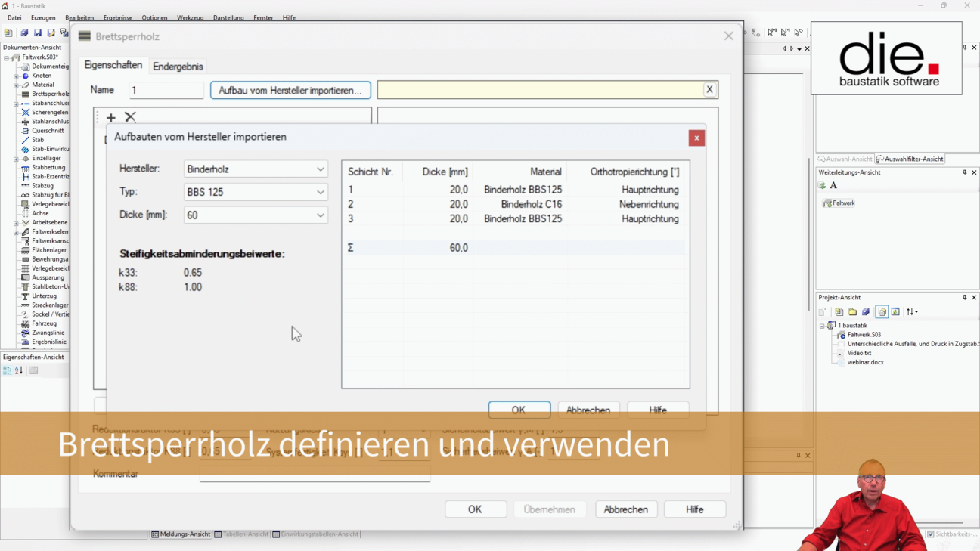The image size is (980, 551).
Task: Open the sort arrows in Projekt-Ansicht toolbar
Action: (x=912, y=312)
